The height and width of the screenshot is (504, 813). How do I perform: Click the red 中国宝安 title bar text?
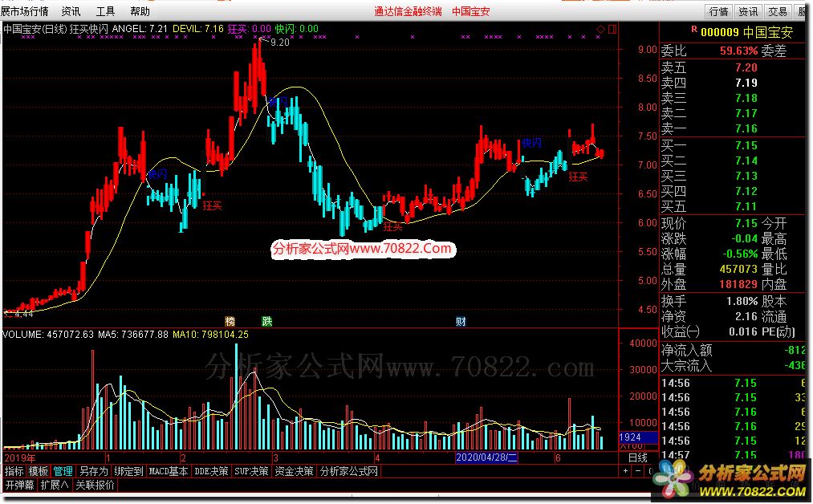(x=471, y=11)
